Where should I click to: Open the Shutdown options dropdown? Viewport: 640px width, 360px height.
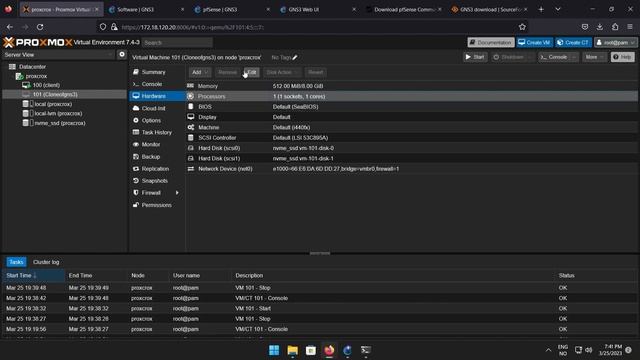tap(529, 57)
